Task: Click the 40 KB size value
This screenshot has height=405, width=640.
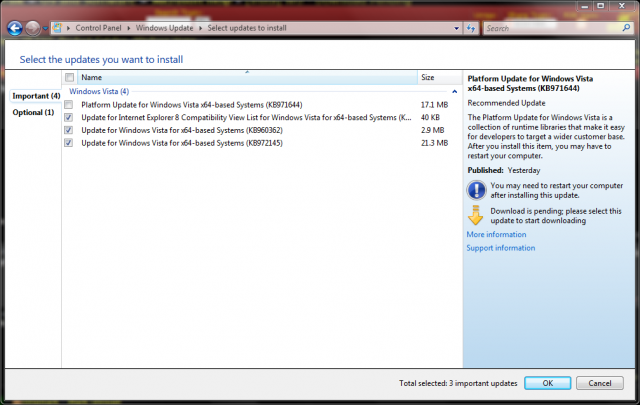Action: point(430,118)
